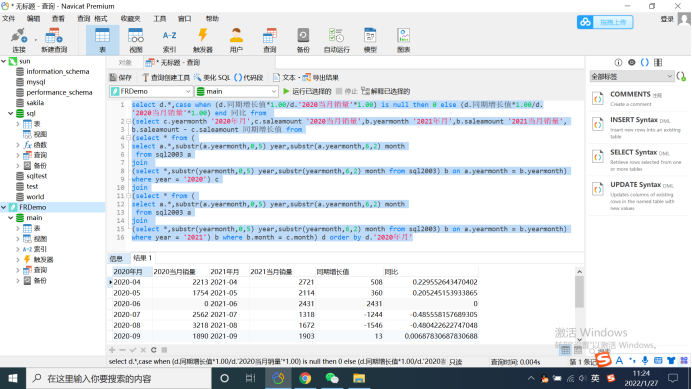Insert the UPDATE Syntax snippet

click(638, 196)
